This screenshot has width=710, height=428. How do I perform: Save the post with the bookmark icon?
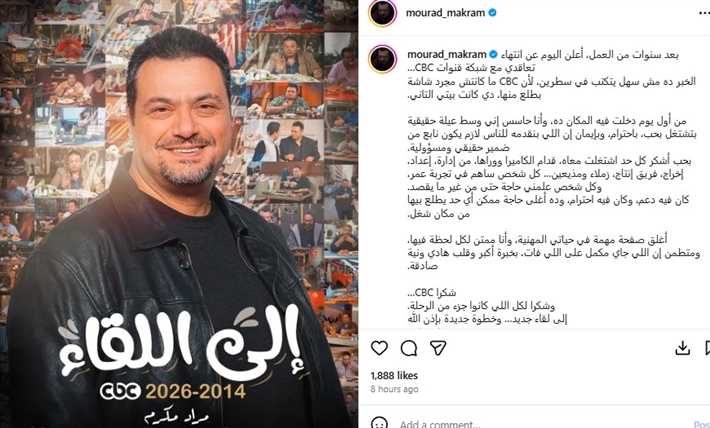pyautogui.click(x=707, y=348)
